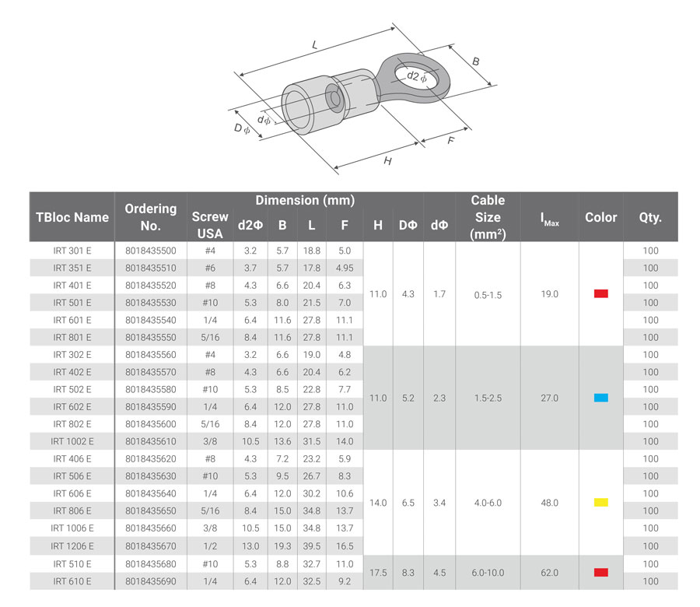
Task: Select the IRT 301 E product name
Action: point(72,251)
